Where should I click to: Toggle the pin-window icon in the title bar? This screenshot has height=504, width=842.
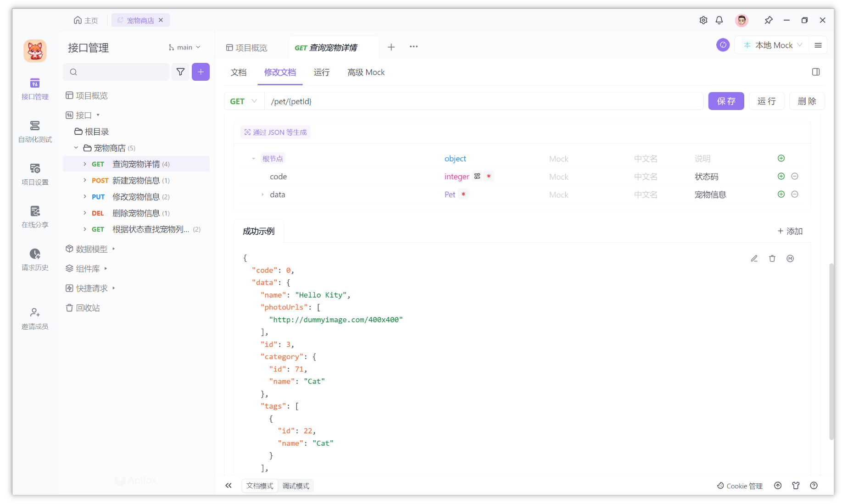769,20
